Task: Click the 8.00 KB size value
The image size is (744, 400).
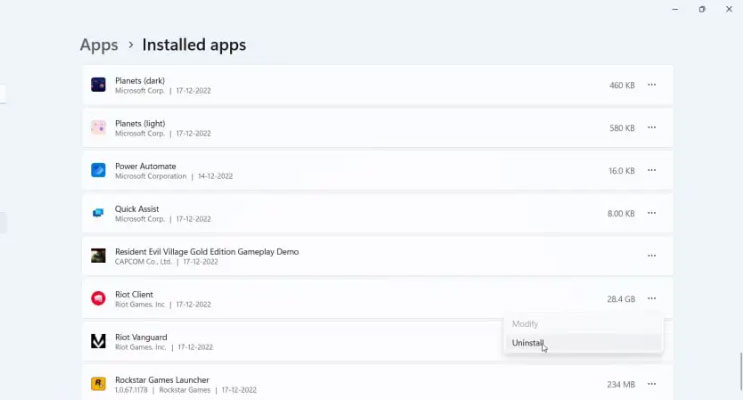Action: (621, 214)
